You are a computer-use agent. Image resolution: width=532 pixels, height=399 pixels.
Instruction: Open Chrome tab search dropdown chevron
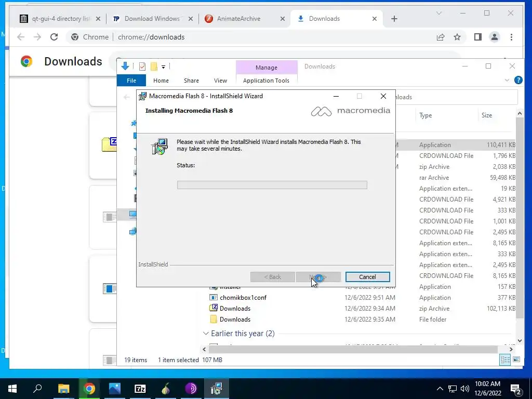coord(438,13)
